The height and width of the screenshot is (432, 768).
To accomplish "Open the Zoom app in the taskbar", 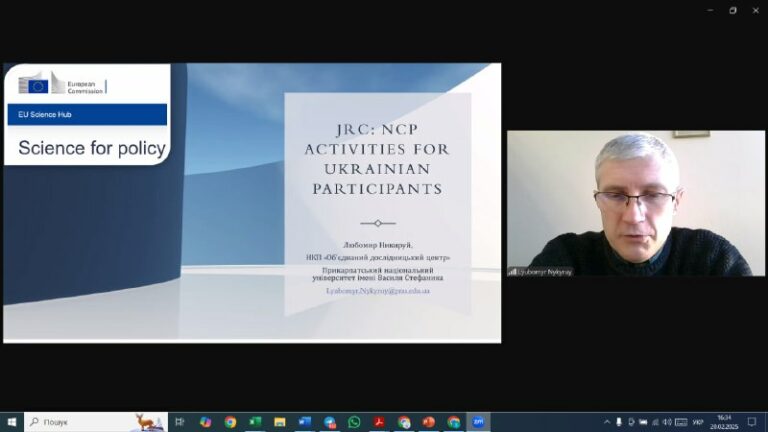I will click(478, 422).
